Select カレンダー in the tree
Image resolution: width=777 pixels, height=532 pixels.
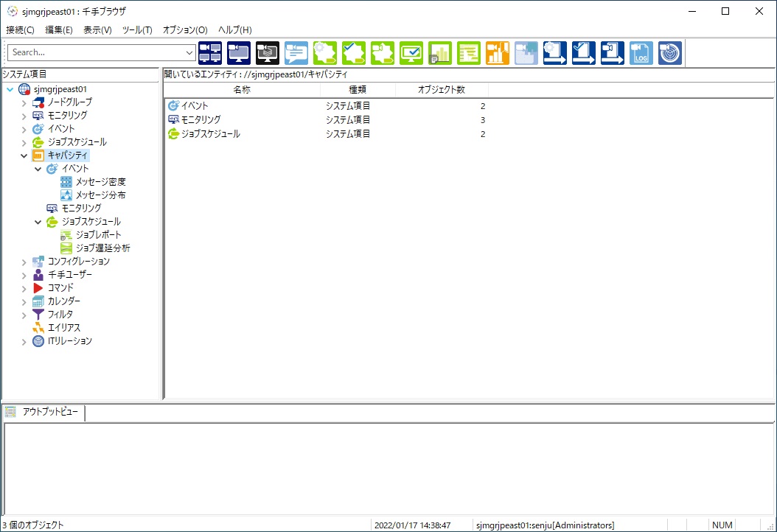(x=64, y=301)
